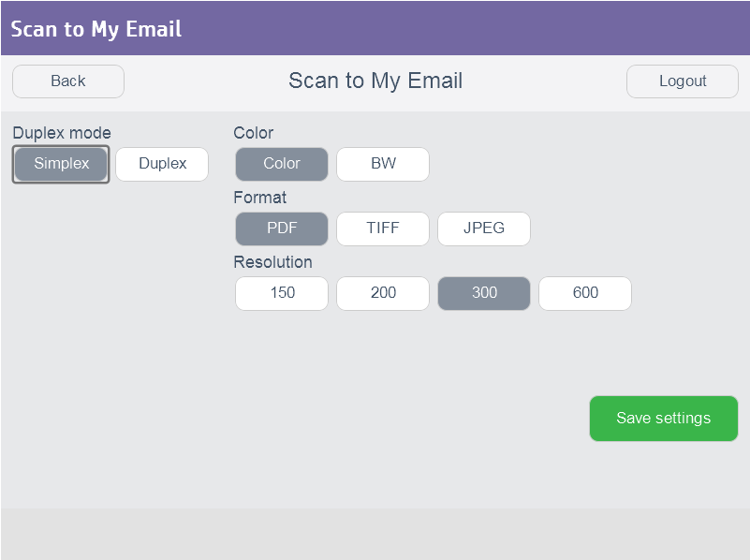The width and height of the screenshot is (750, 560).
Task: Choose the highest resolution 600
Action: pyautogui.click(x=584, y=293)
